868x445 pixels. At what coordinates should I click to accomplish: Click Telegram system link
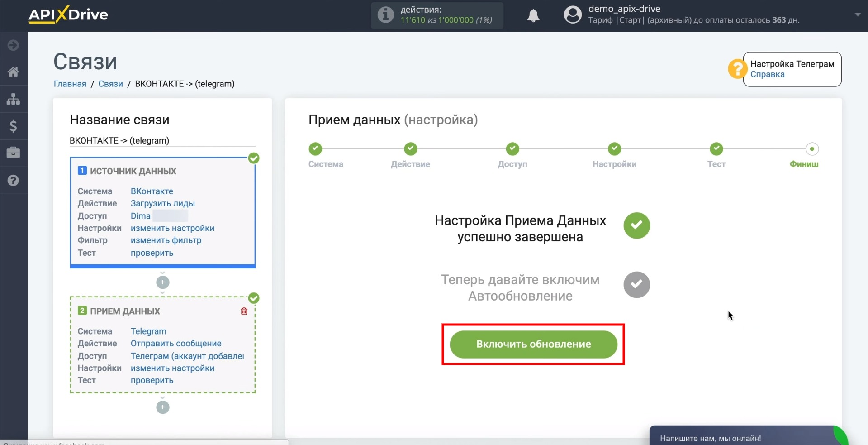tap(148, 331)
